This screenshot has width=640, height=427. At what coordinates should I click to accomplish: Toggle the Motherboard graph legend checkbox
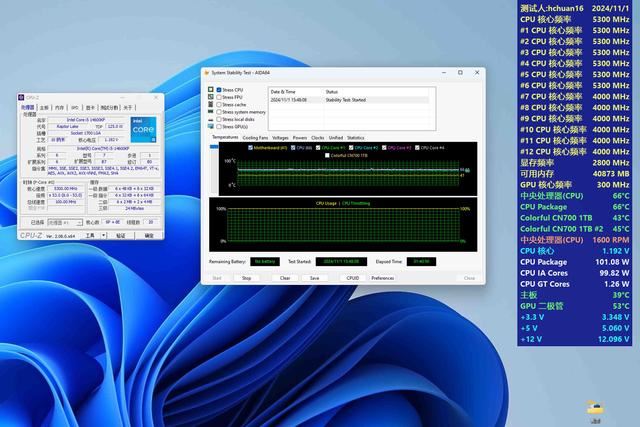(x=250, y=147)
